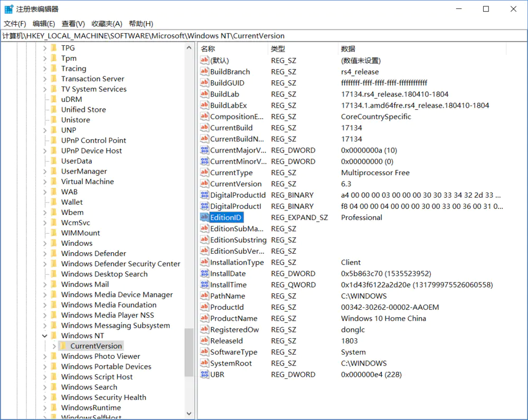
Task: Select the Windows Defender Security Center key
Action: pyautogui.click(x=120, y=263)
